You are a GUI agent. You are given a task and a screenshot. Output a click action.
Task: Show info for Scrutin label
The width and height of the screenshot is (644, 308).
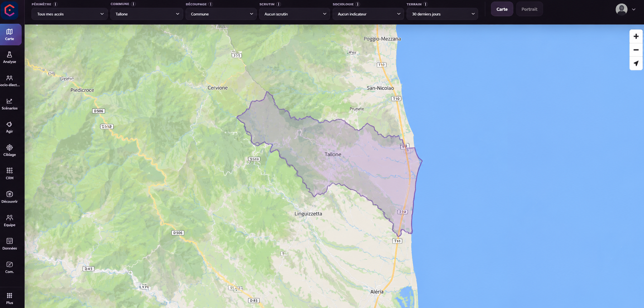[x=279, y=4]
